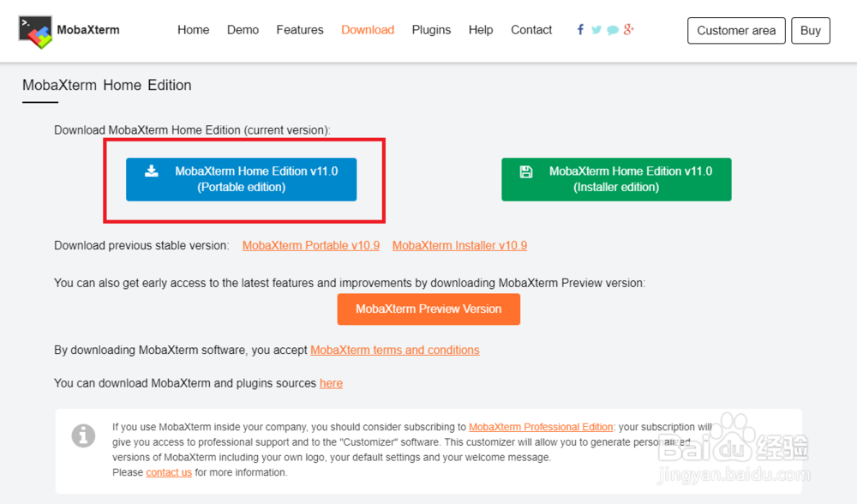Click the Customer area button
This screenshot has width=857, height=504.
click(736, 31)
